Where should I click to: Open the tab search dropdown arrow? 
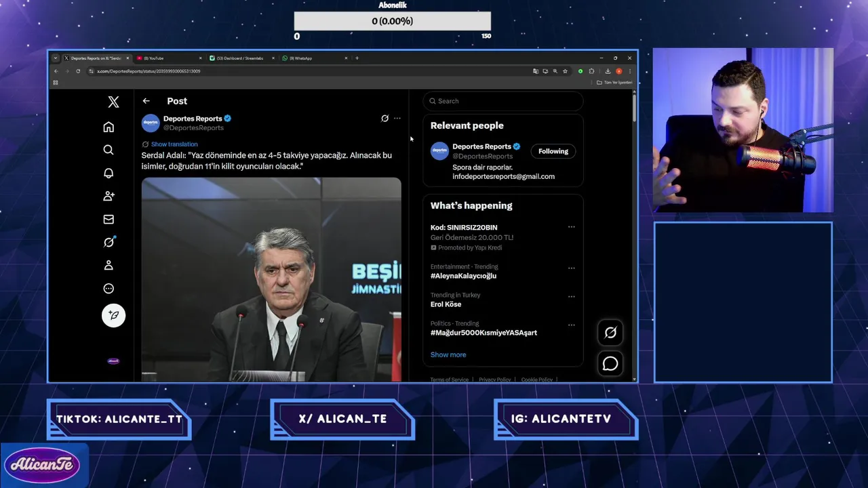(x=56, y=58)
